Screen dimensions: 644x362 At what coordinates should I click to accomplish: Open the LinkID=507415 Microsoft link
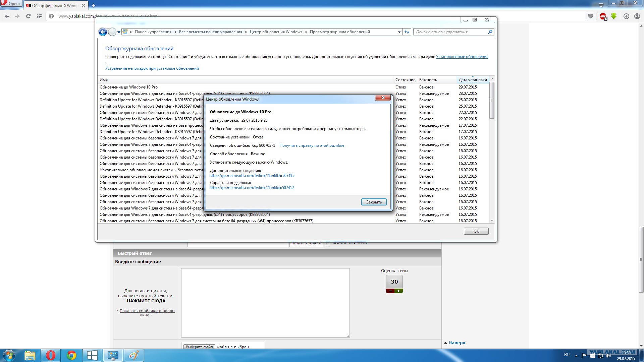pos(252,176)
